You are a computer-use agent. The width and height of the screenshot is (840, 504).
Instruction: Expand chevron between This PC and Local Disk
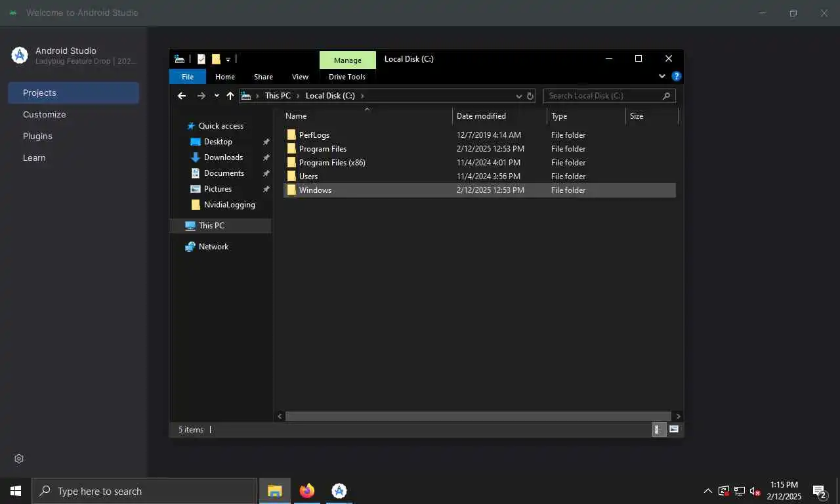coord(298,96)
